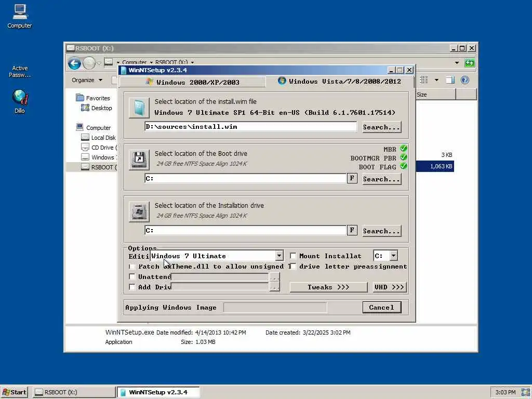Click the BOOTMGR PBR green checkmark
Screen dimensions: 532x399
point(403,157)
